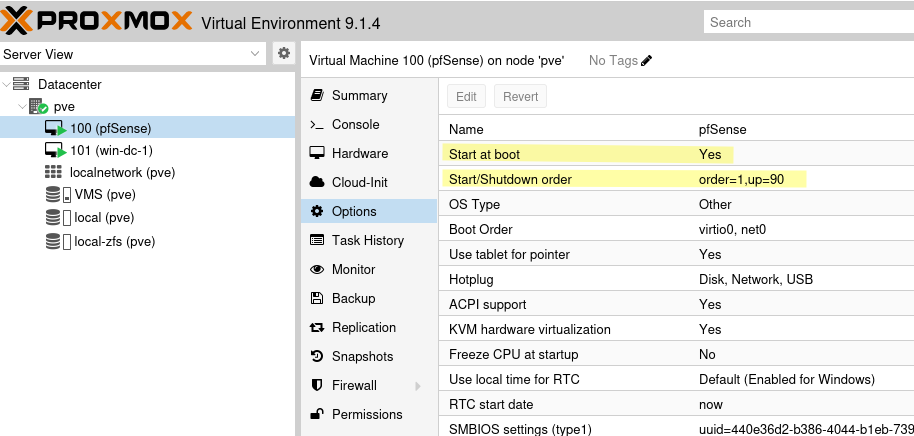Click the virtio0, net0 boot order value
The width and height of the screenshot is (914, 436).
coord(732,230)
